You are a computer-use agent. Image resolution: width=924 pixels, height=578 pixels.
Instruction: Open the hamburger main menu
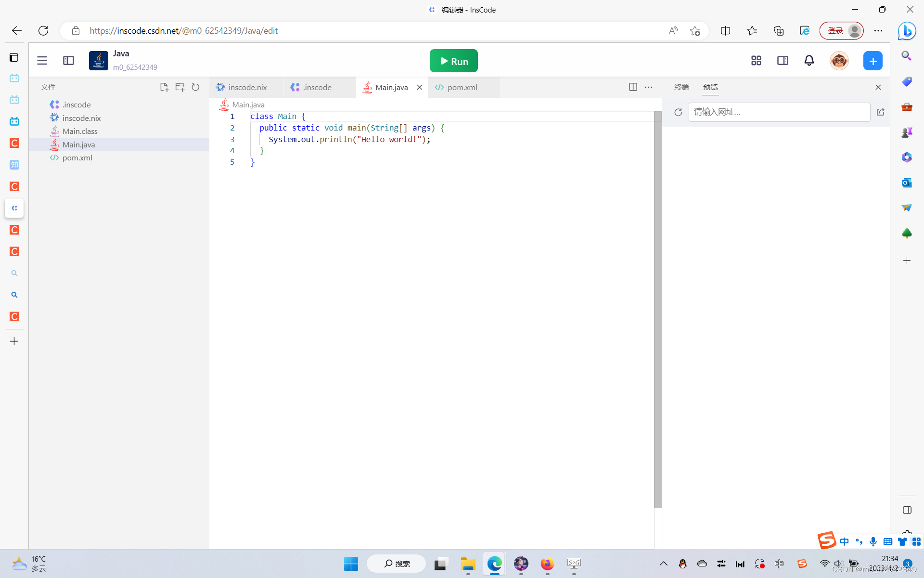click(x=42, y=61)
